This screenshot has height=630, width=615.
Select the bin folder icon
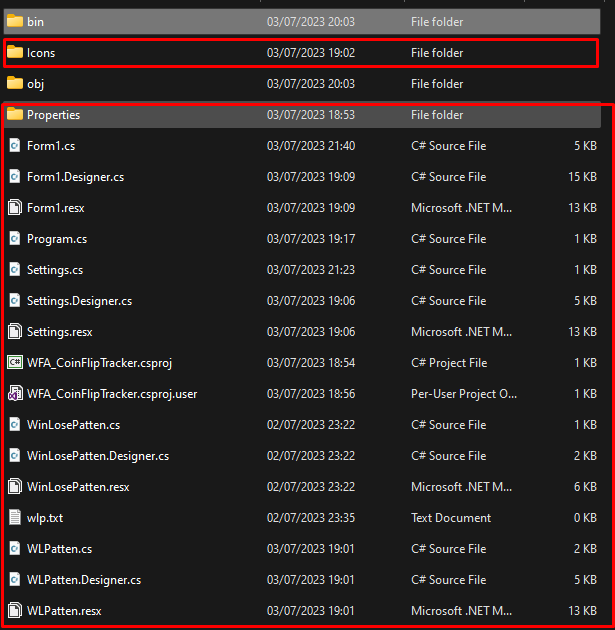point(15,21)
